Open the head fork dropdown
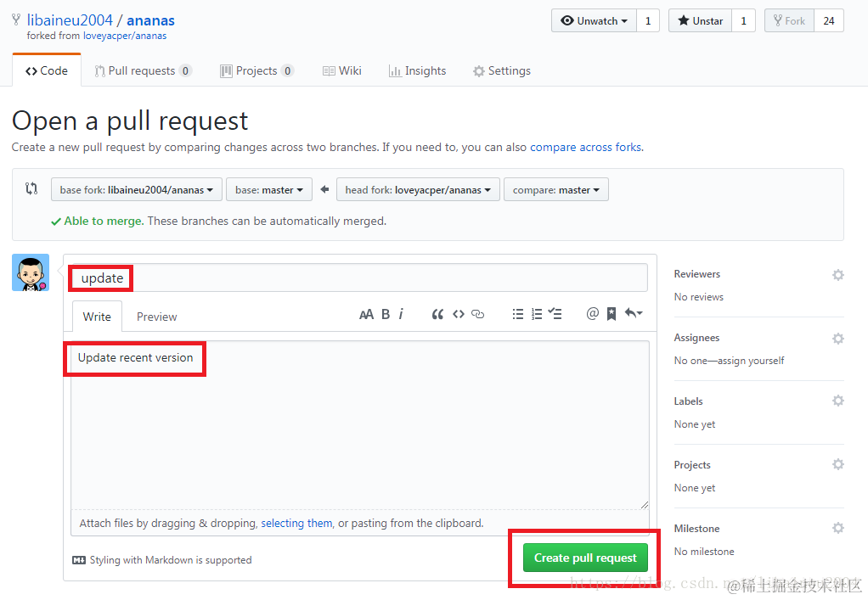Viewport: 868px width, 600px height. tap(418, 190)
